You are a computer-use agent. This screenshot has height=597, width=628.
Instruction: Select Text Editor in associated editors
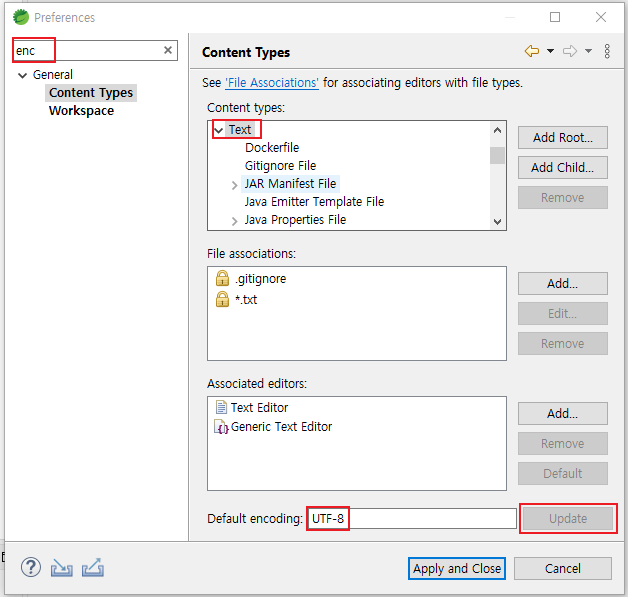pyautogui.click(x=260, y=407)
